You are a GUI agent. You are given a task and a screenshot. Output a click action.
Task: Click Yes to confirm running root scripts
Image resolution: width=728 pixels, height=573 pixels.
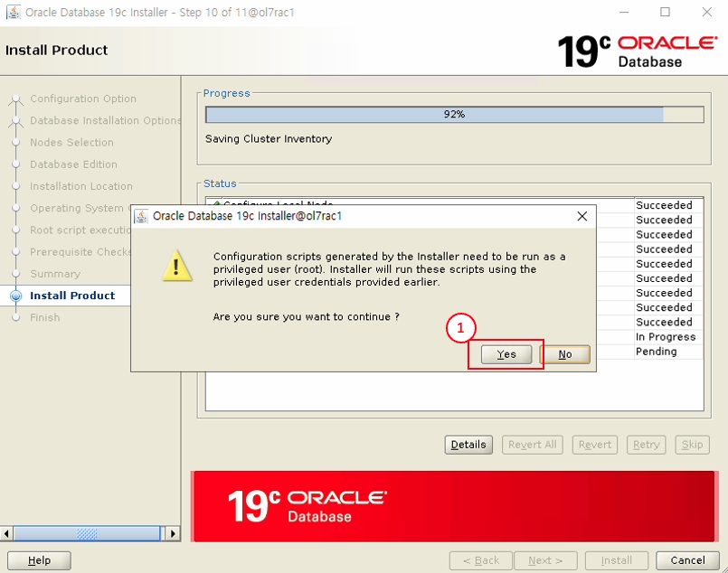pyautogui.click(x=506, y=354)
